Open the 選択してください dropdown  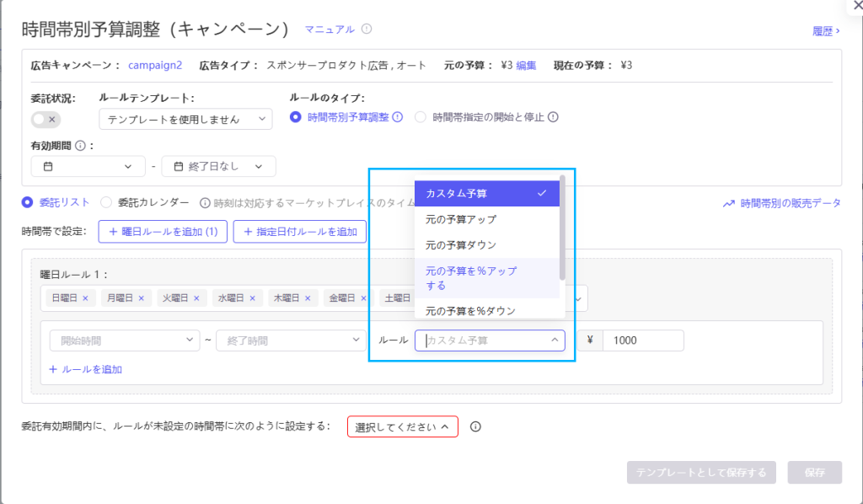pyautogui.click(x=403, y=427)
